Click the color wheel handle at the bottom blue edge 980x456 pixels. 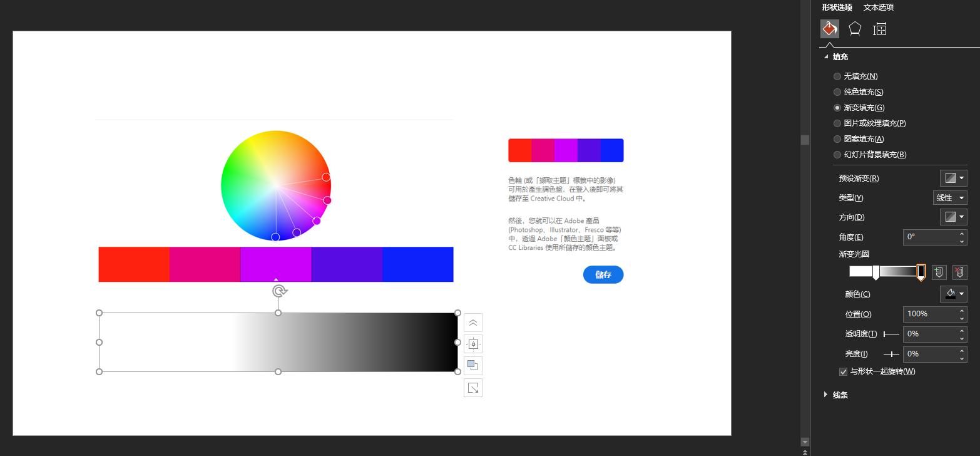coord(275,237)
